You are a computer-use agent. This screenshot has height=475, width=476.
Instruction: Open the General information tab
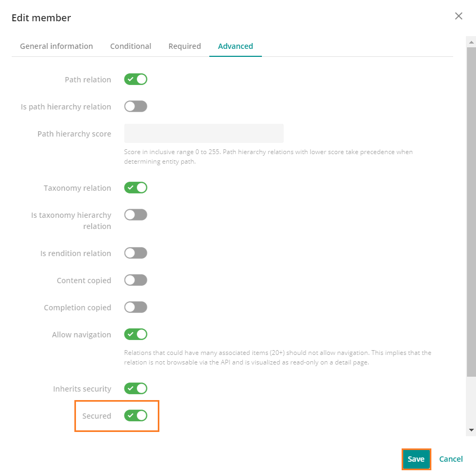click(56, 46)
